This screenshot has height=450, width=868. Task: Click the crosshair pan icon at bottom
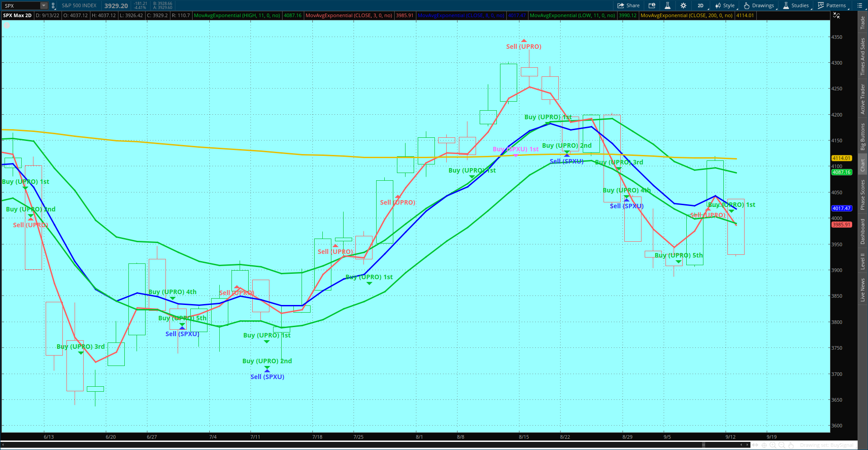764,445
